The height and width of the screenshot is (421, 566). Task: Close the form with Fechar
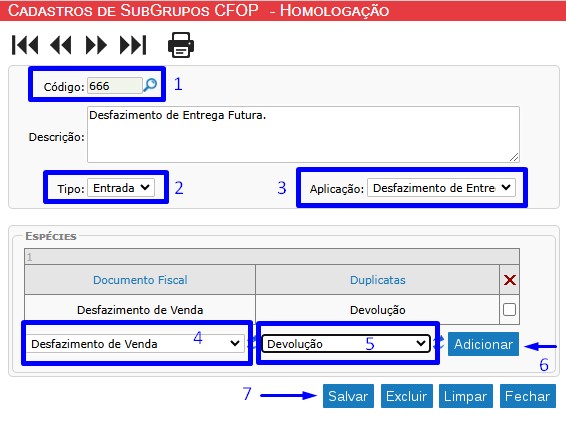(x=528, y=396)
